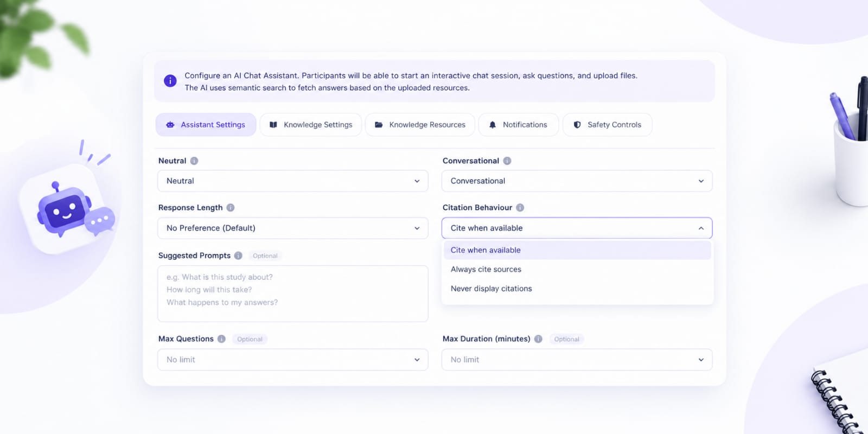The image size is (868, 434).
Task: Switch to the Knowledge Settings tab
Action: point(311,125)
